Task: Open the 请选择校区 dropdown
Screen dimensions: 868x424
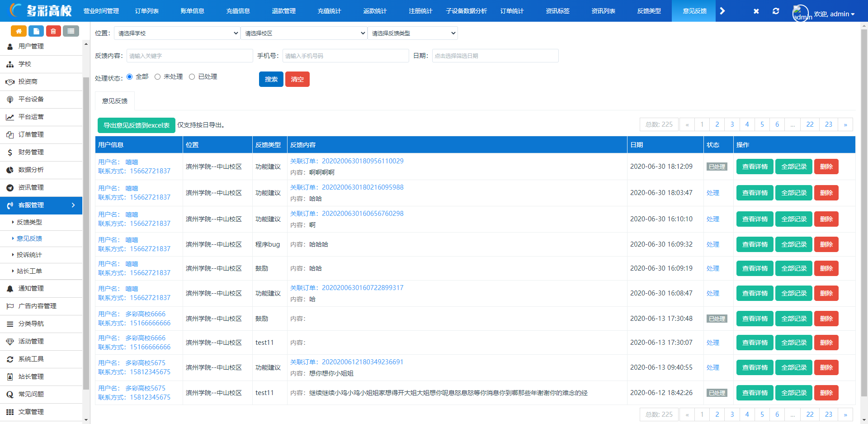Action: (x=304, y=33)
